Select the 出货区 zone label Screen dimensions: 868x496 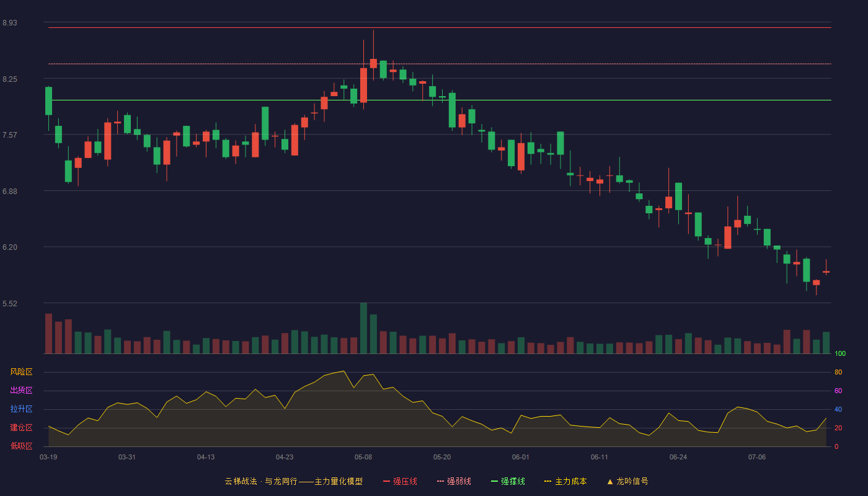tap(21, 391)
